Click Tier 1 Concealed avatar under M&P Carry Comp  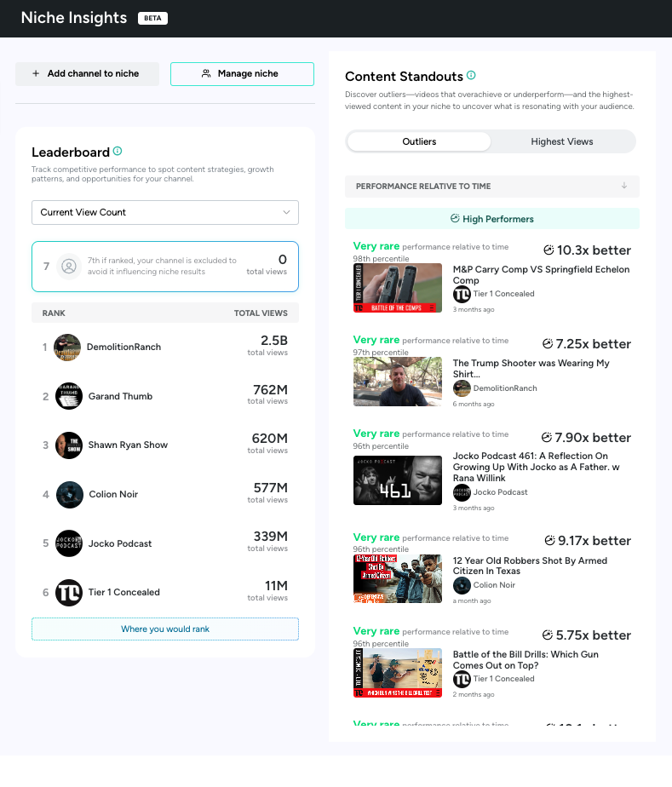click(x=462, y=294)
